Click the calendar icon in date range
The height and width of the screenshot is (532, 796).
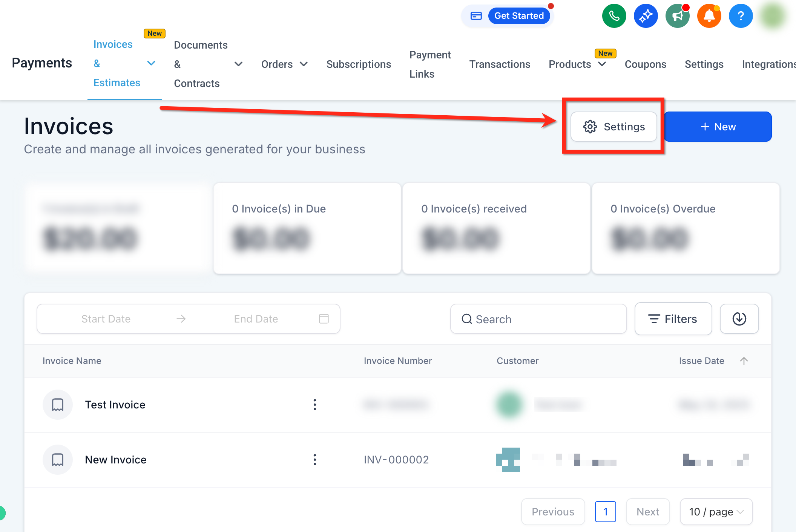coord(324,319)
